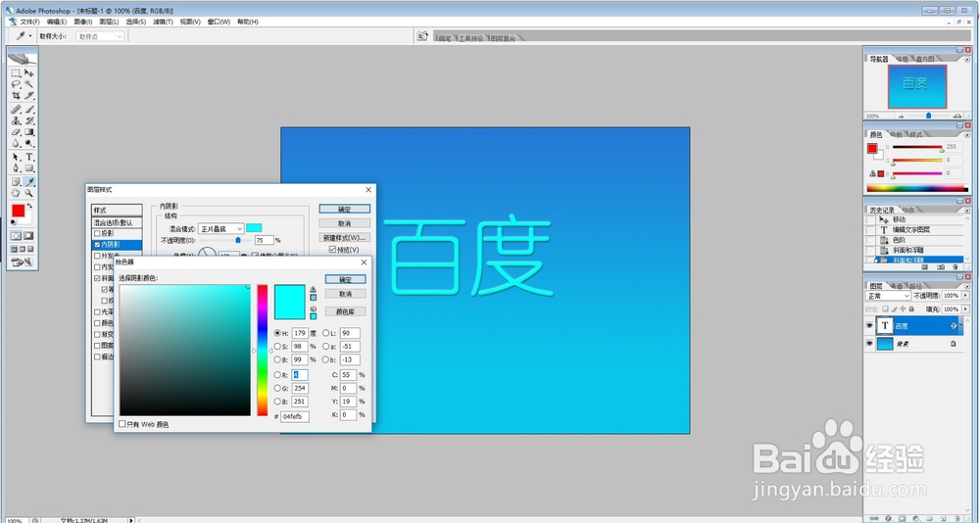Select the Notes tool
The image size is (980, 523).
point(17,182)
